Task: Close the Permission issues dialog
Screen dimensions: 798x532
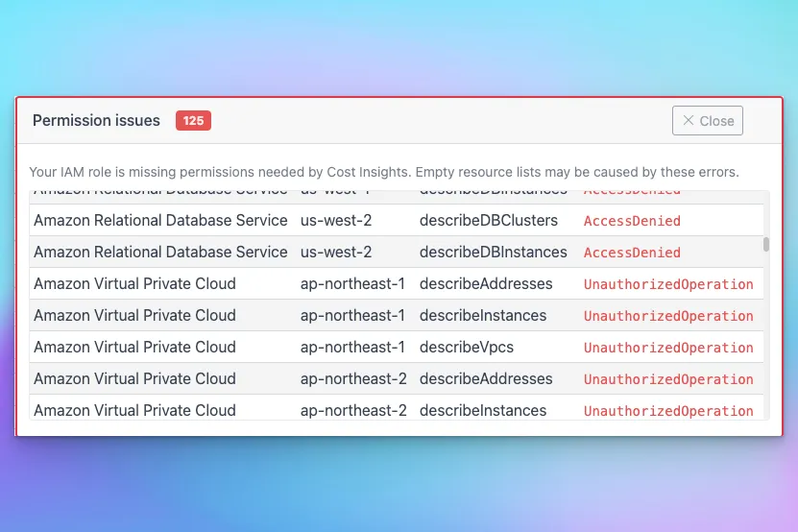Action: click(707, 121)
